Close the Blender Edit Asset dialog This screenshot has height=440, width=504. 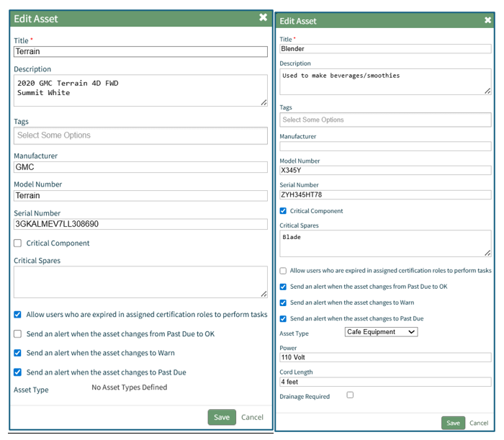pyautogui.click(x=487, y=21)
